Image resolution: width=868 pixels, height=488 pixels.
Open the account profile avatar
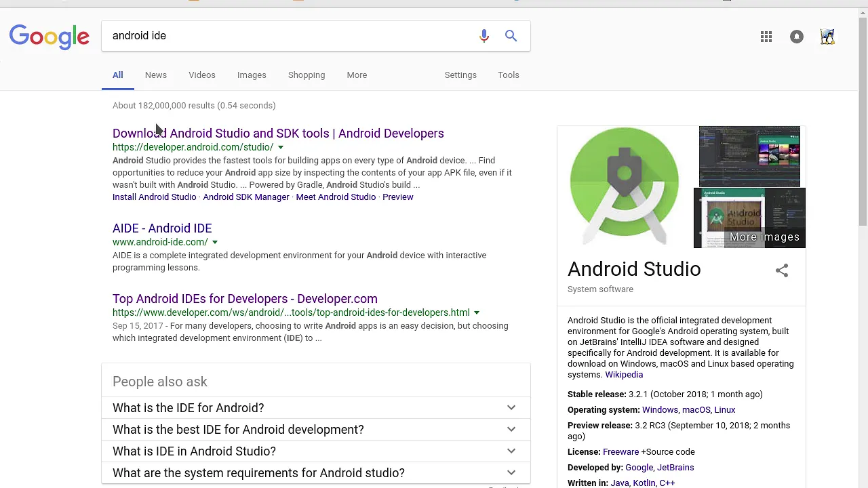click(827, 37)
